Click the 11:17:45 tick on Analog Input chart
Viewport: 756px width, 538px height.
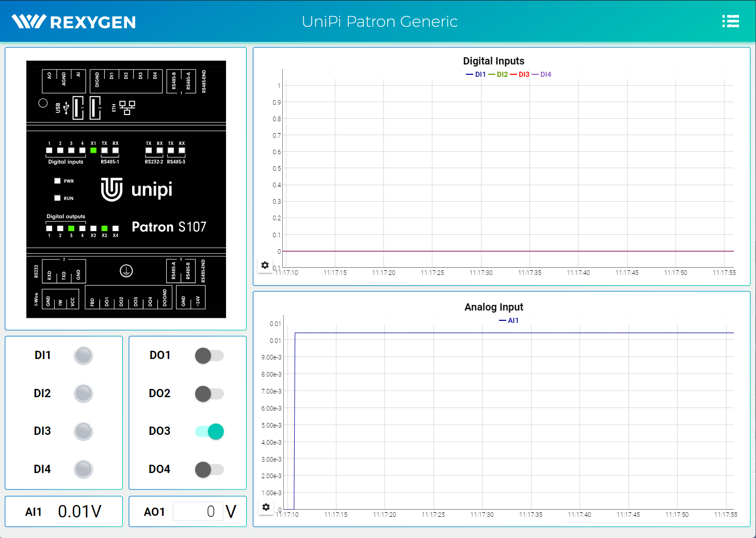[628, 515]
